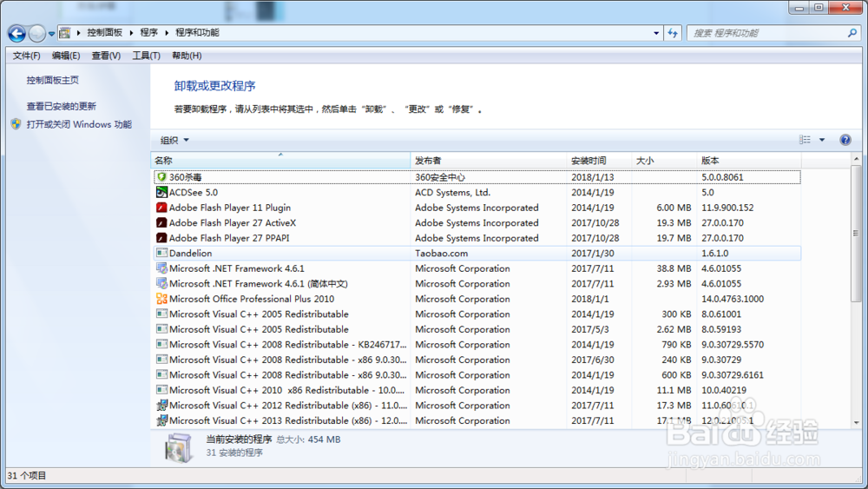Click the Control Panel icon in address bar
This screenshot has height=489, width=868.
pos(65,33)
